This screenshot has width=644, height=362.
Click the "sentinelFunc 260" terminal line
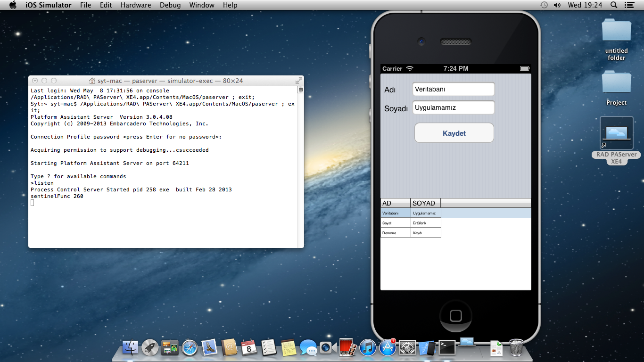click(x=57, y=196)
